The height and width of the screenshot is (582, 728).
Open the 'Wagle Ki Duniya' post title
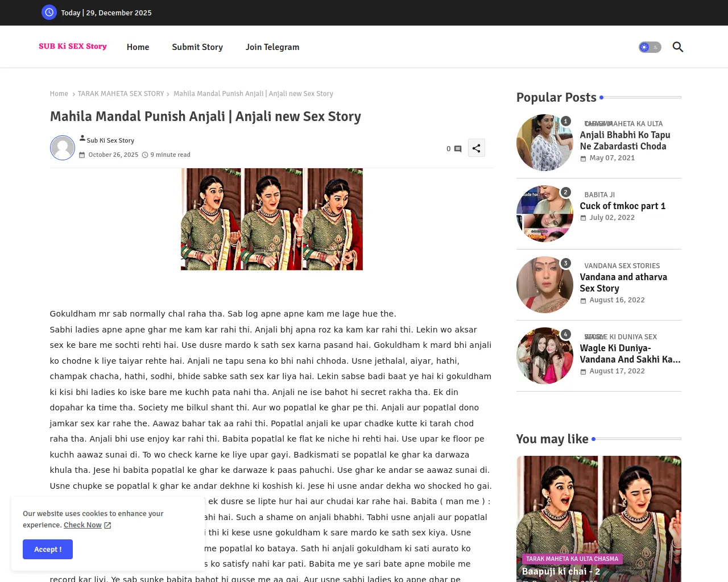(630, 354)
